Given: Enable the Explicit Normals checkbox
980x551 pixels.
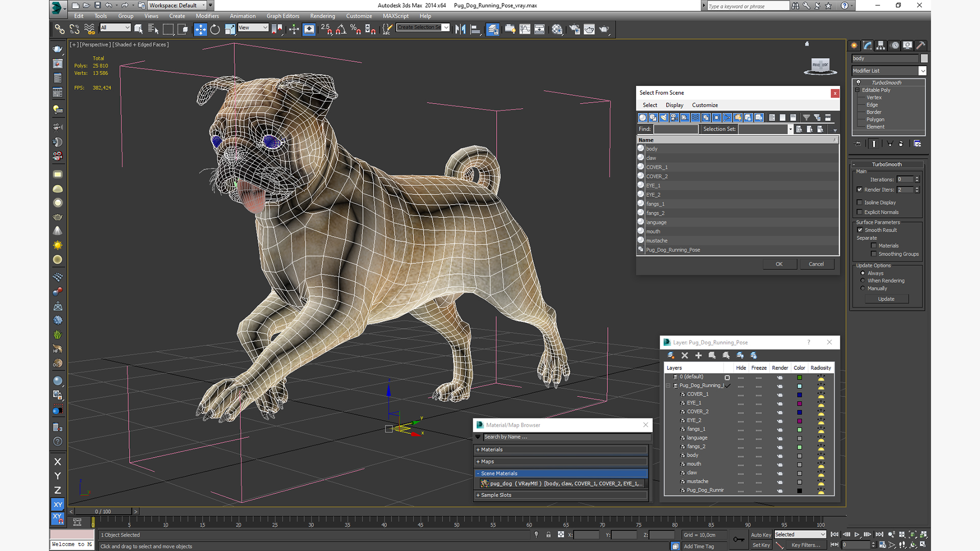Looking at the screenshot, I should 860,212.
